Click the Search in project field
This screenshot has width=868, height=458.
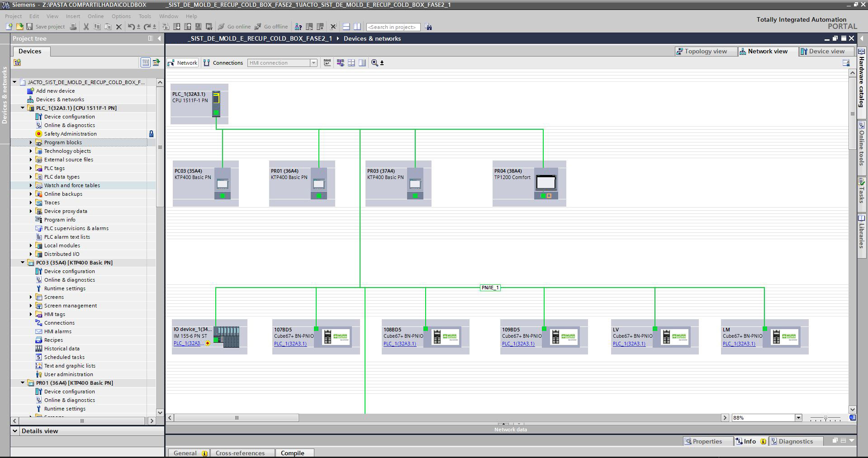[x=393, y=27]
